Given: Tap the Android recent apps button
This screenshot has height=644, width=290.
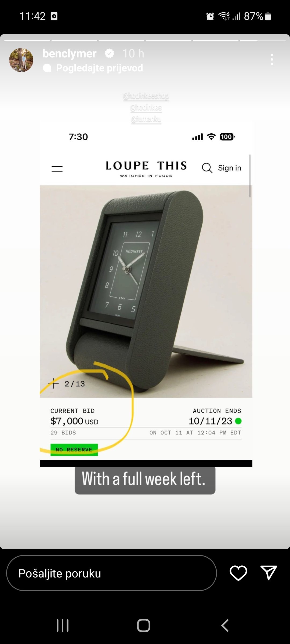Looking at the screenshot, I should click(x=63, y=625).
